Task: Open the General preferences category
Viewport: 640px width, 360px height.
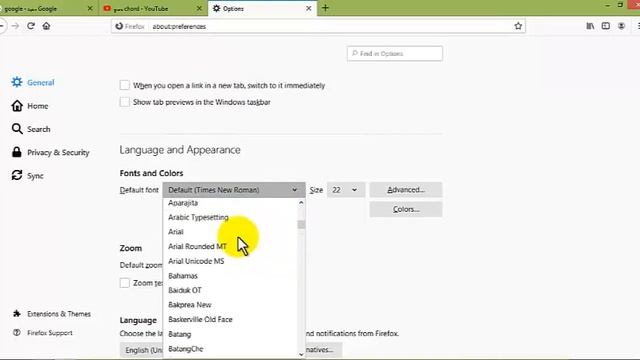Action: (x=33, y=82)
